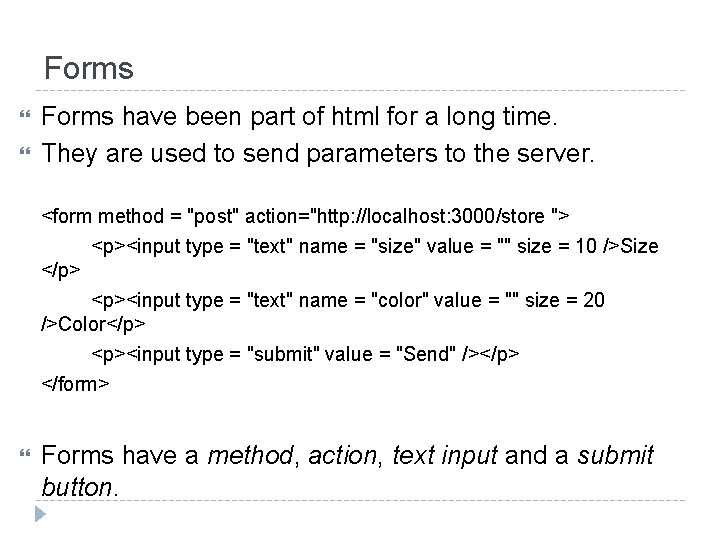Click the blue arrow icon at slide bottom
This screenshot has height=540, width=720.
pyautogui.click(x=41, y=517)
